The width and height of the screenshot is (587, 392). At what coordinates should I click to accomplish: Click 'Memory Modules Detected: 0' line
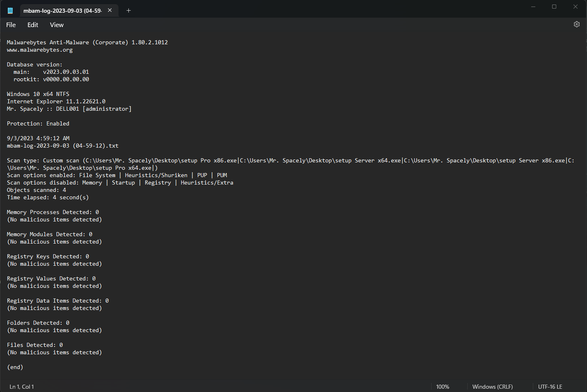tap(50, 235)
